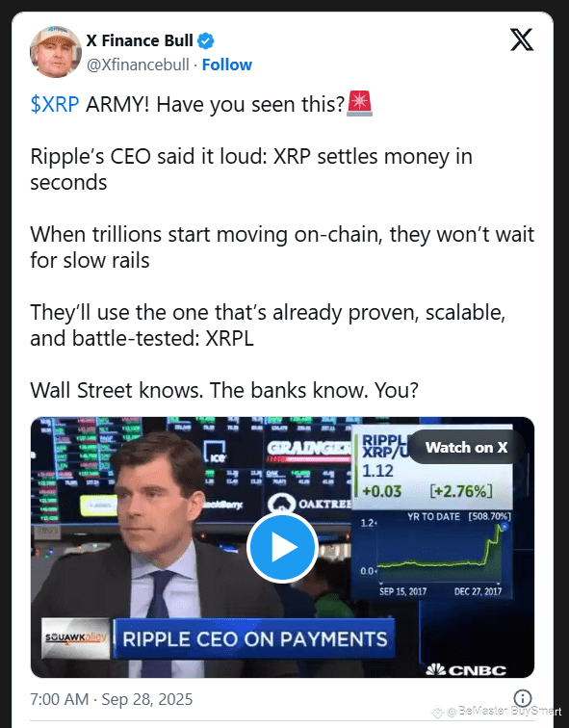Click the X Finance Bull display name
This screenshot has width=569, height=728.
click(x=140, y=40)
